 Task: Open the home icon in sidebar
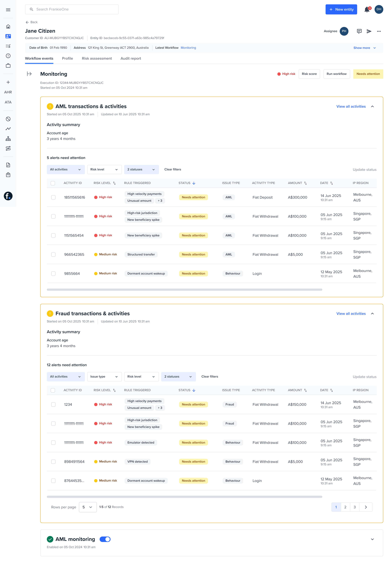coord(8,27)
